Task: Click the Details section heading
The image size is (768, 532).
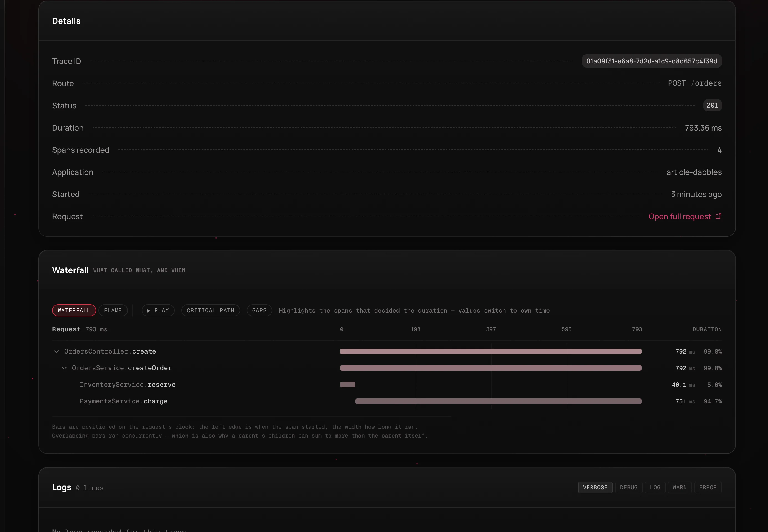Action: tap(66, 21)
